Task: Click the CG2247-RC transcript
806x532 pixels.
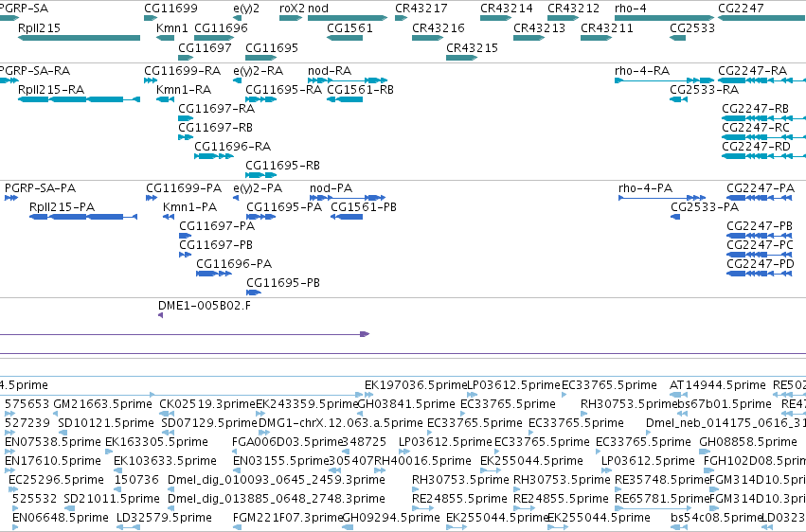Action: (x=763, y=137)
